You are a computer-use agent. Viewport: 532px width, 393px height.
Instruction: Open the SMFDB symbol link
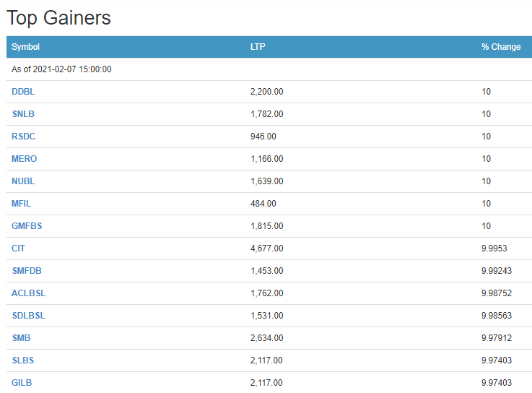[x=27, y=271]
